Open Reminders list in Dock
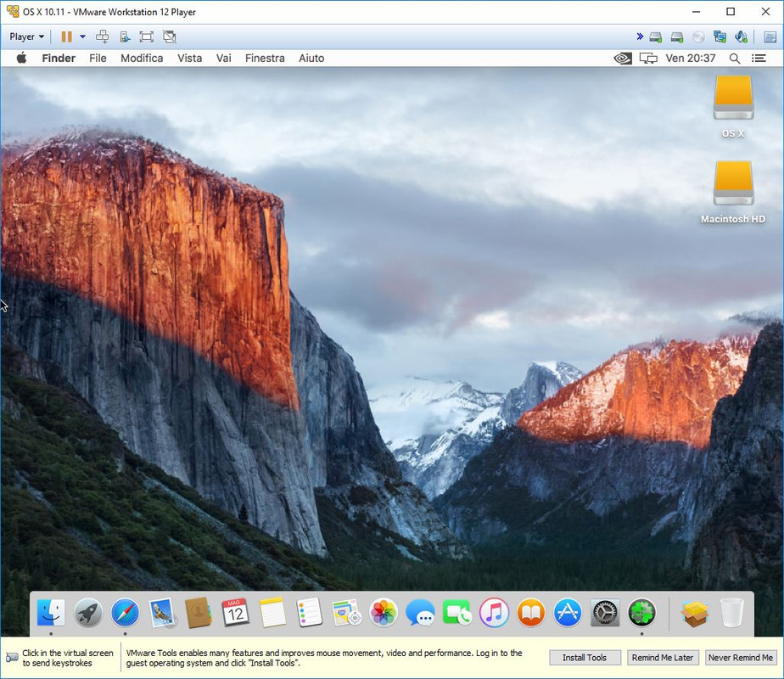Image resolution: width=784 pixels, height=679 pixels. click(310, 612)
